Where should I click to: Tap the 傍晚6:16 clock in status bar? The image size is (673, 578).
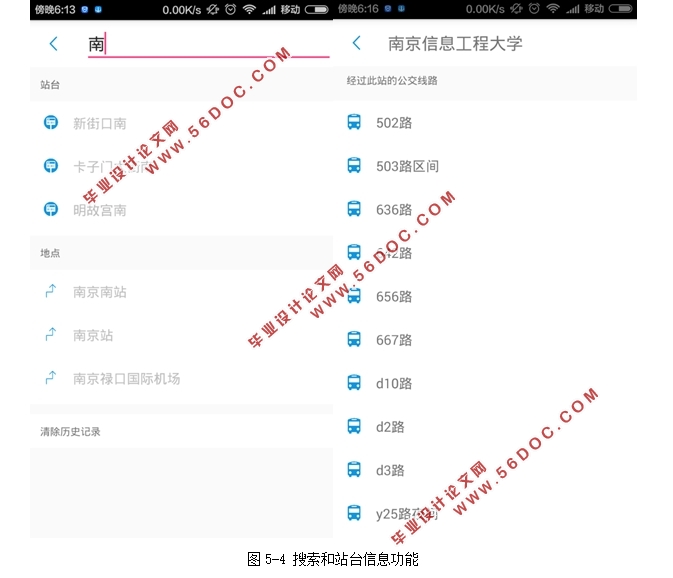coord(358,9)
